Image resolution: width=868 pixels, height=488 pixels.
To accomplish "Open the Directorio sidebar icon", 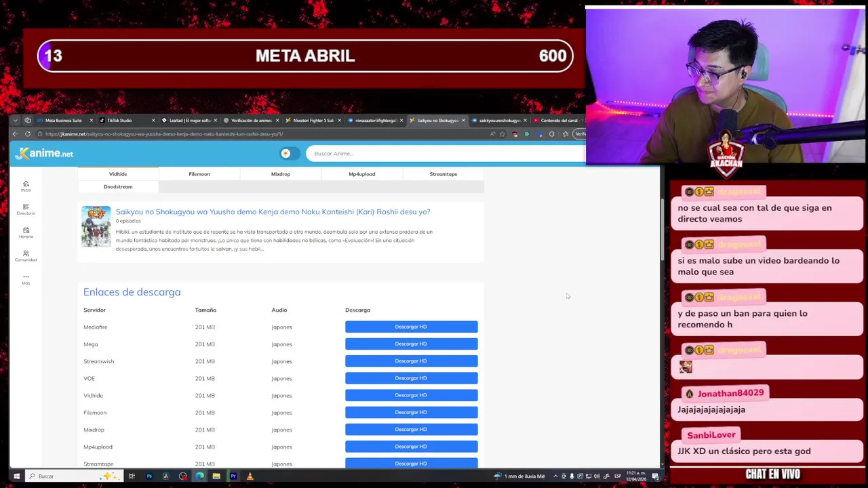I will (x=26, y=209).
